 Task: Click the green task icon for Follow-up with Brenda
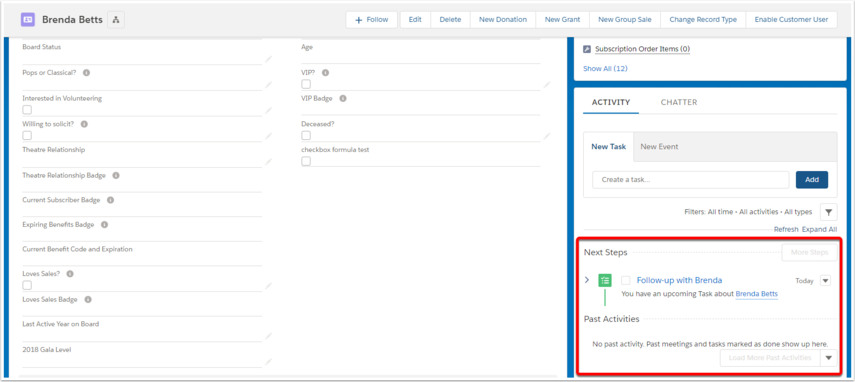tap(604, 281)
